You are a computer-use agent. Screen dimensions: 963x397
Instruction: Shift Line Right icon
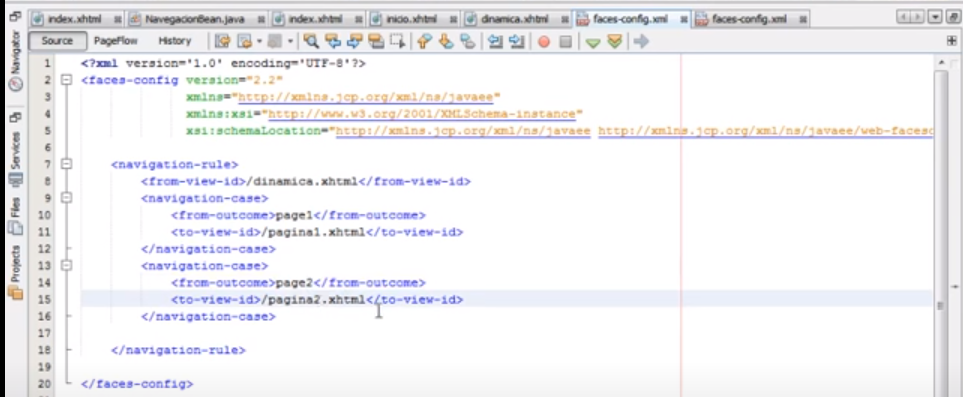517,41
